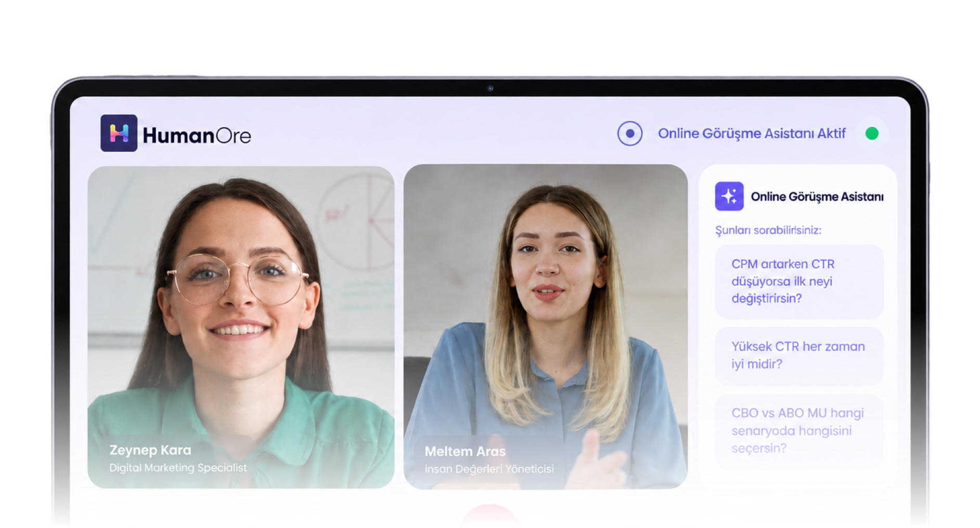Click the Zeynep Kara name label
Viewport: 980px width, 528px height.
coord(150,450)
